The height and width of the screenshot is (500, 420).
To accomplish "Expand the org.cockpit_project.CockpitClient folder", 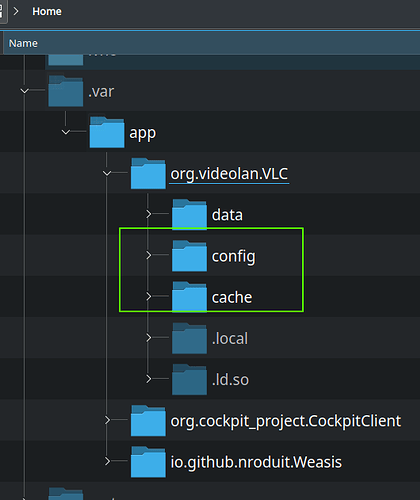I will pos(107,420).
